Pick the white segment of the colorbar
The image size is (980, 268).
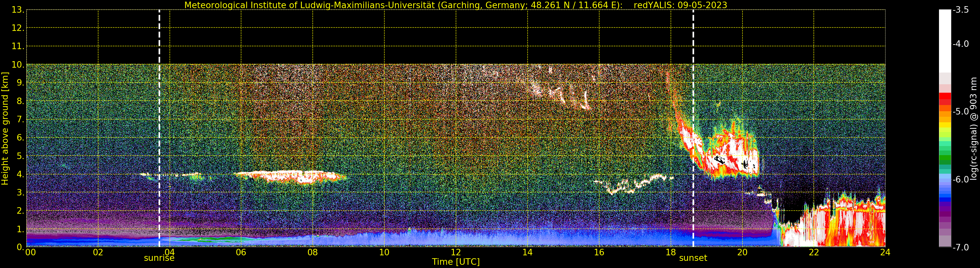[x=945, y=41]
